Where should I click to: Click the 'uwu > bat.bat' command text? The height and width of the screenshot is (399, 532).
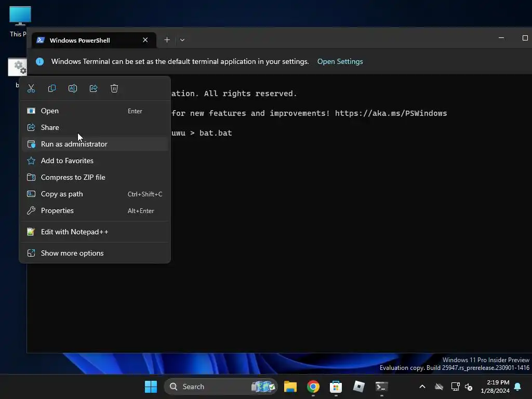[x=202, y=133]
